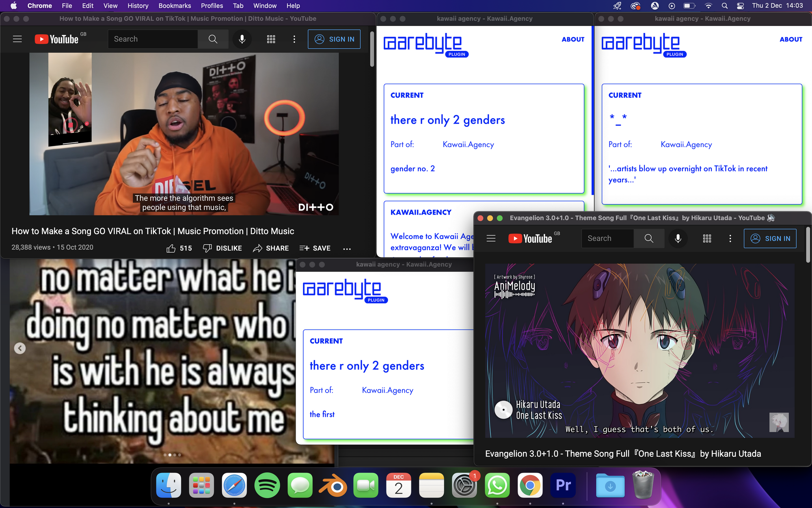The width and height of the screenshot is (812, 508).
Task: Click 'there r only 2 genders' in the middle window
Action: point(447,120)
